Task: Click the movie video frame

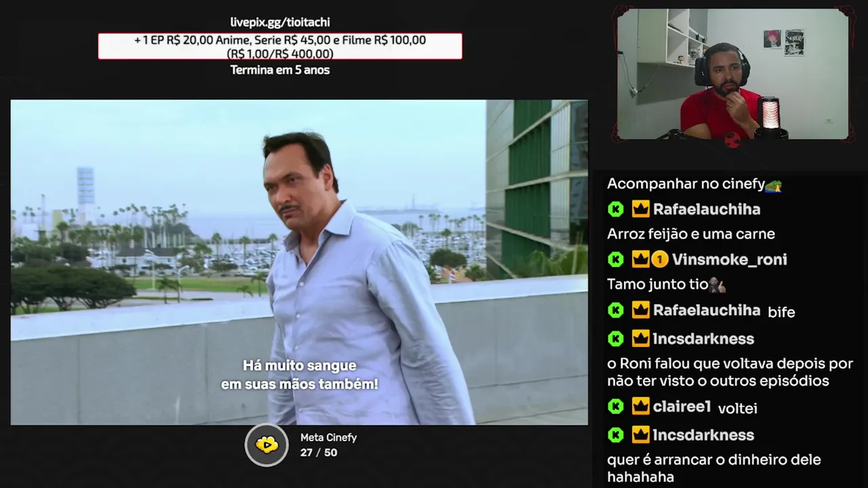Action: 299,262
